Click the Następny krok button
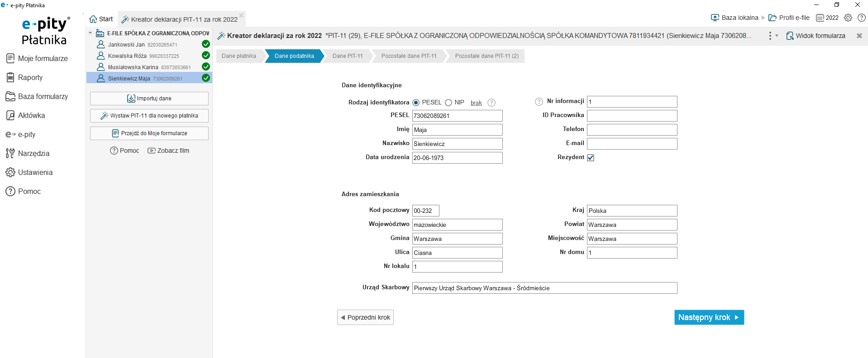This screenshot has height=358, width=868. 709,317
